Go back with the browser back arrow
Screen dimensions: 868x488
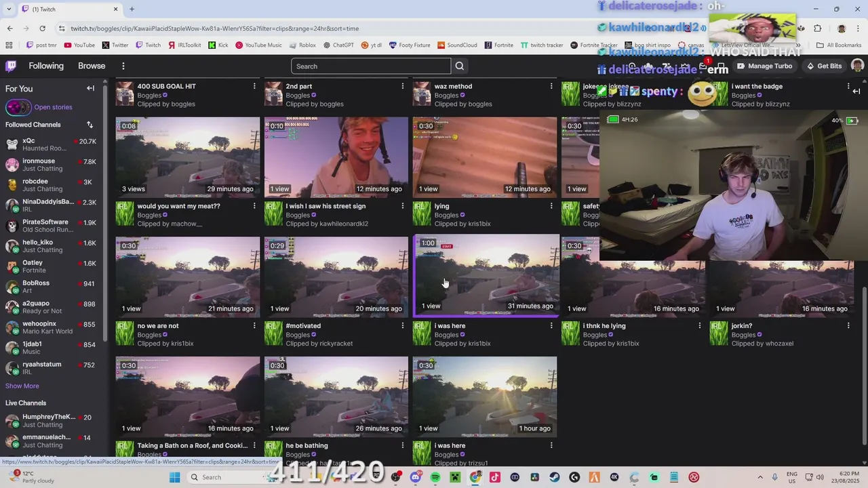pos(9,28)
